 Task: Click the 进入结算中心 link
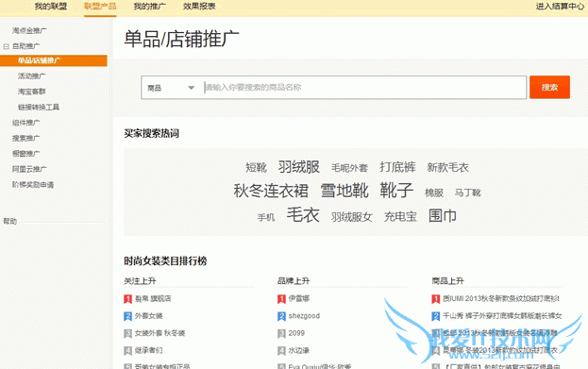[x=560, y=7]
